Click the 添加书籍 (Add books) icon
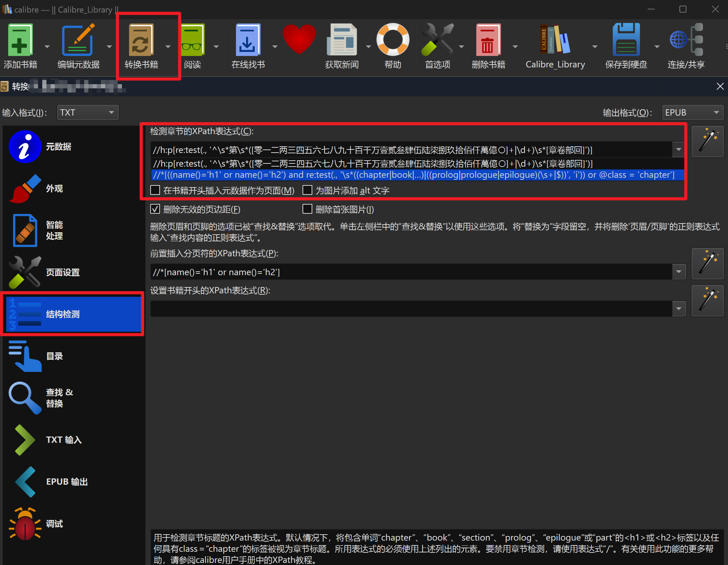The height and width of the screenshot is (565, 728). click(x=20, y=40)
